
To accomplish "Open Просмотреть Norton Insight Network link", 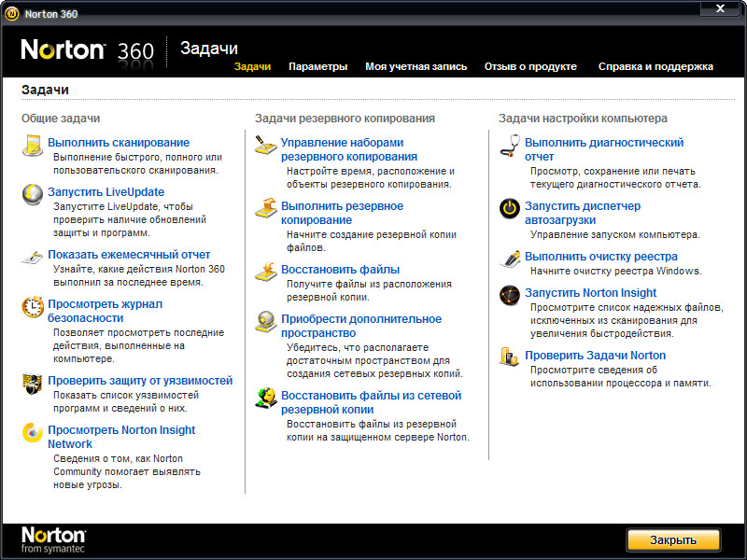I will tap(121, 437).
